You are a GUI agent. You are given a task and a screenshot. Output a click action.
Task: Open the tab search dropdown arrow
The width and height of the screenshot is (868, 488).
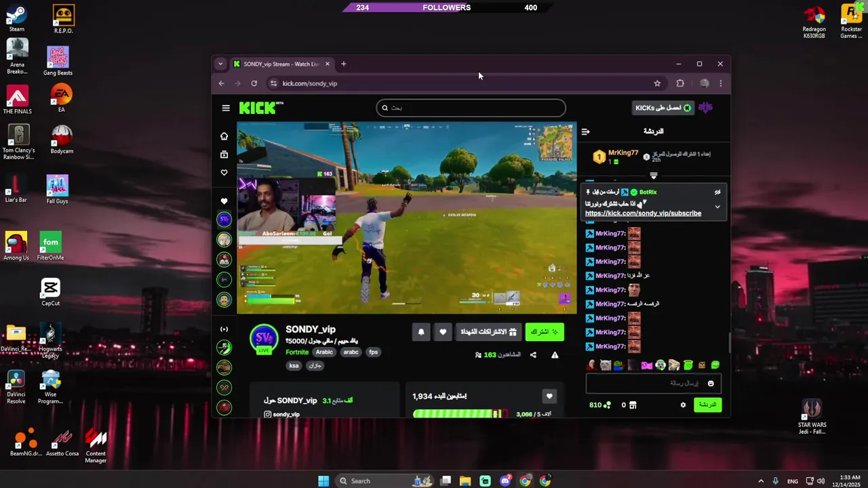coord(220,64)
